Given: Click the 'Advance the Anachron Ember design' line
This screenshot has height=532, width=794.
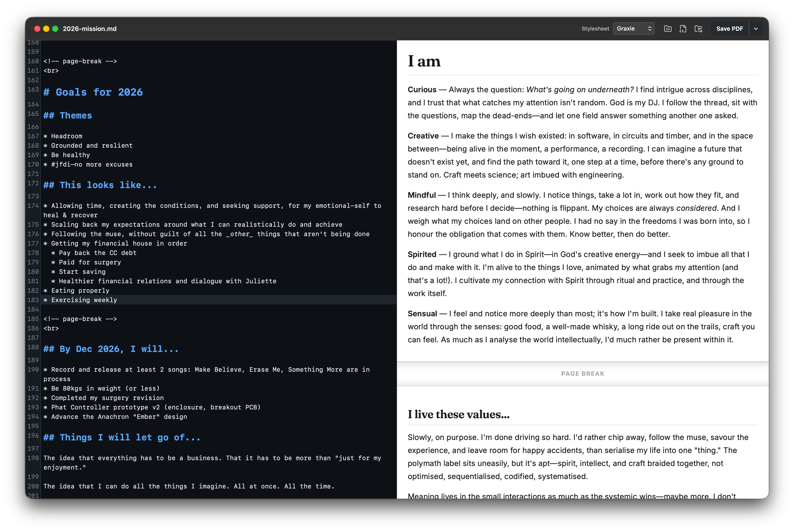Looking at the screenshot, I should pyautogui.click(x=115, y=417).
